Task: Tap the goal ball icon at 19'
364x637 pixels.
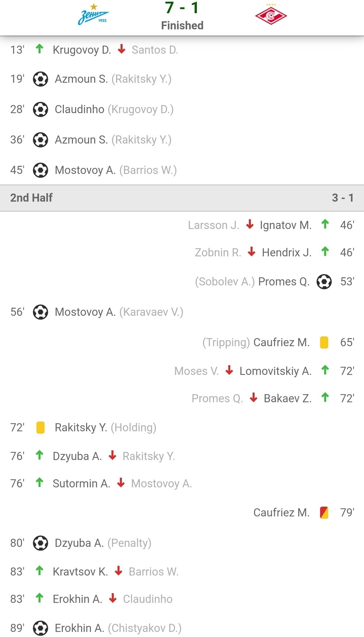Action: click(x=41, y=79)
